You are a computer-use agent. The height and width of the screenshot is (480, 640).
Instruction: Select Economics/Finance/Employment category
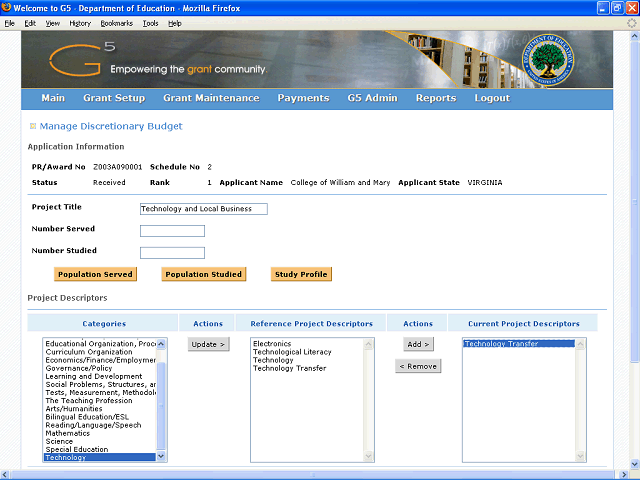coord(100,360)
